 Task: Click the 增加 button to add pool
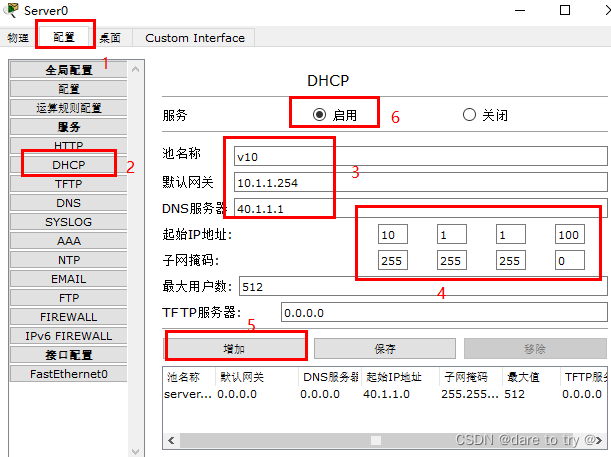[x=235, y=348]
